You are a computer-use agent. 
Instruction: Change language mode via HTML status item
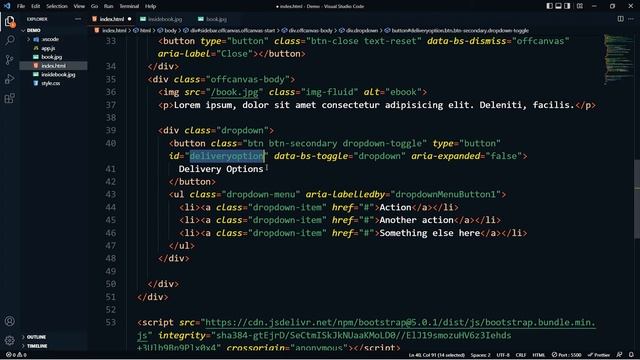[x=538, y=355]
